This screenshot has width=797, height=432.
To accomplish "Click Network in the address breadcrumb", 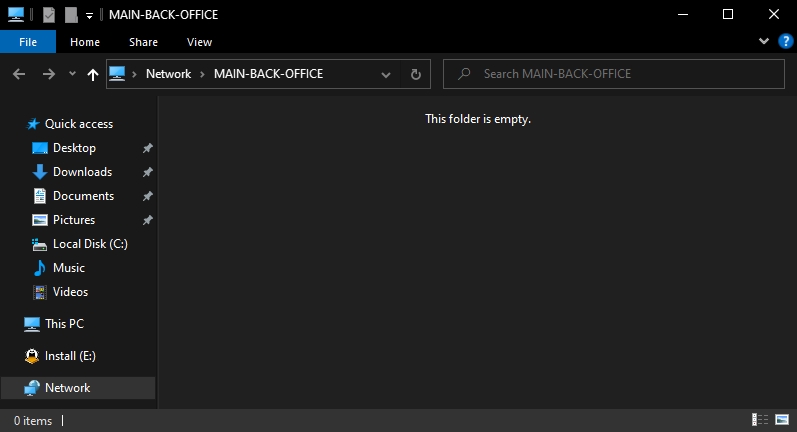I will click(168, 74).
